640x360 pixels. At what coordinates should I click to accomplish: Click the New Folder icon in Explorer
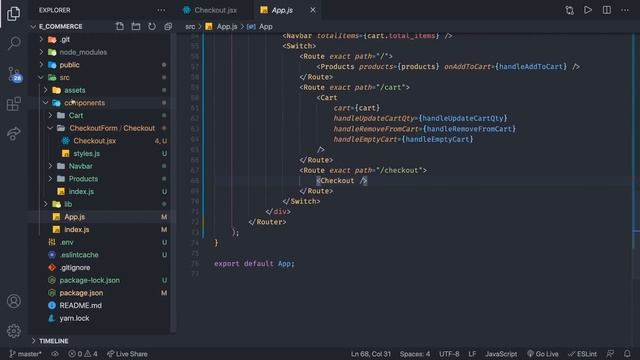[136, 27]
